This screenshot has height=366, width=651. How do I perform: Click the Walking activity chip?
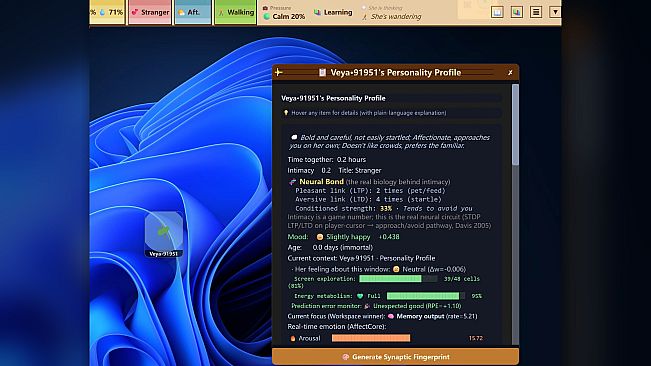(235, 12)
